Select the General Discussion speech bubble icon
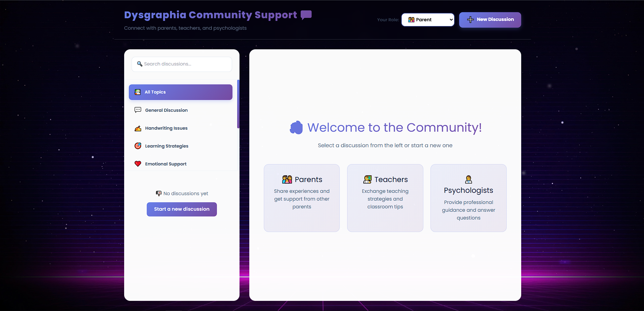Viewport: 644px width, 311px height. (138, 110)
